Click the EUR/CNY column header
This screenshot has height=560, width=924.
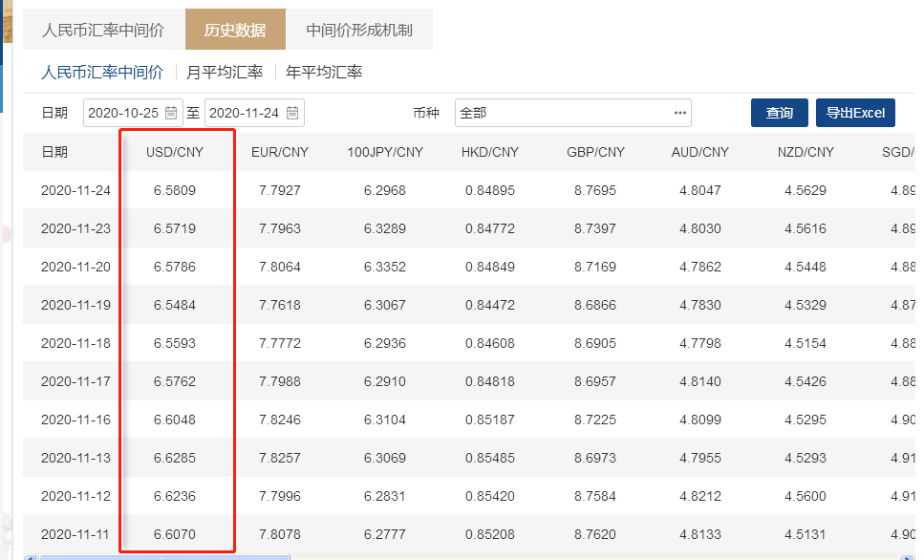(280, 152)
